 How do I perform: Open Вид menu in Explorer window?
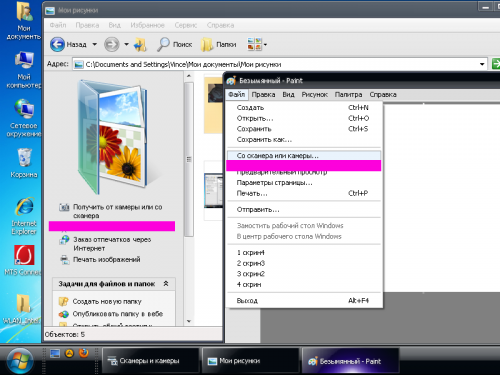(x=114, y=25)
